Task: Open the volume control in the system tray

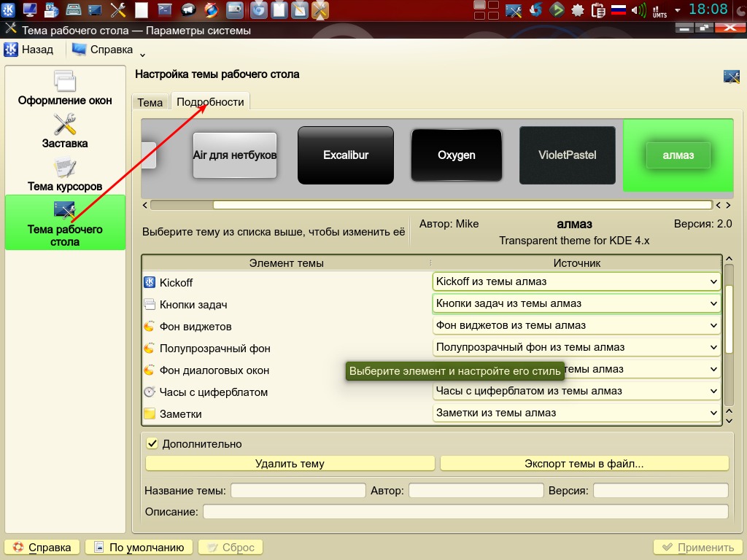Action: [638, 9]
